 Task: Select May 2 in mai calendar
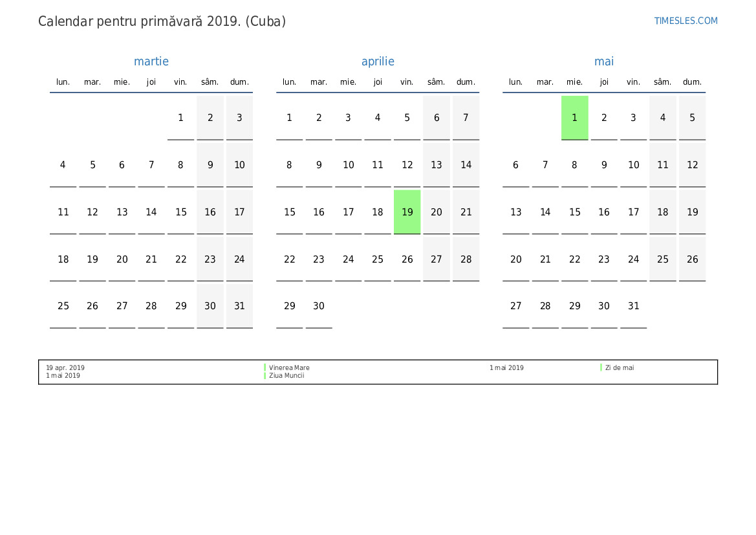pos(603,118)
